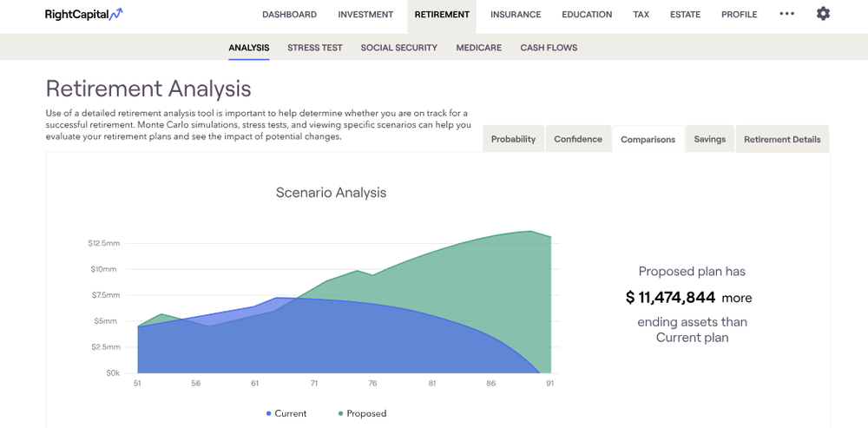
Task: View the Cash Flows subtab
Action: coord(549,48)
